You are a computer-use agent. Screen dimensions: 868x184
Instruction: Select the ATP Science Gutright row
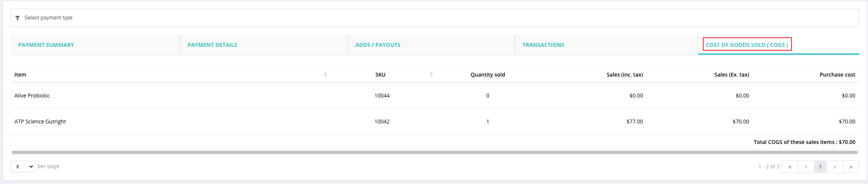coord(40,122)
